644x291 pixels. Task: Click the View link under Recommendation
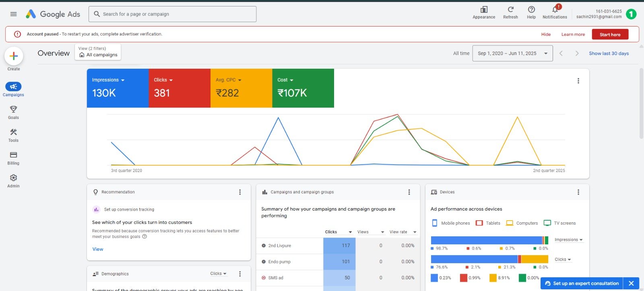pos(98,249)
